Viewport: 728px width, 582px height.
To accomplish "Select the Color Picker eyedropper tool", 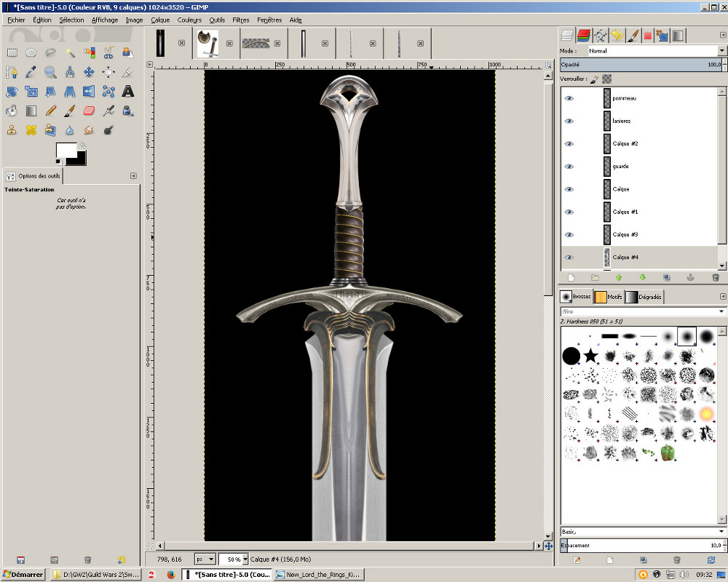I will tap(31, 72).
